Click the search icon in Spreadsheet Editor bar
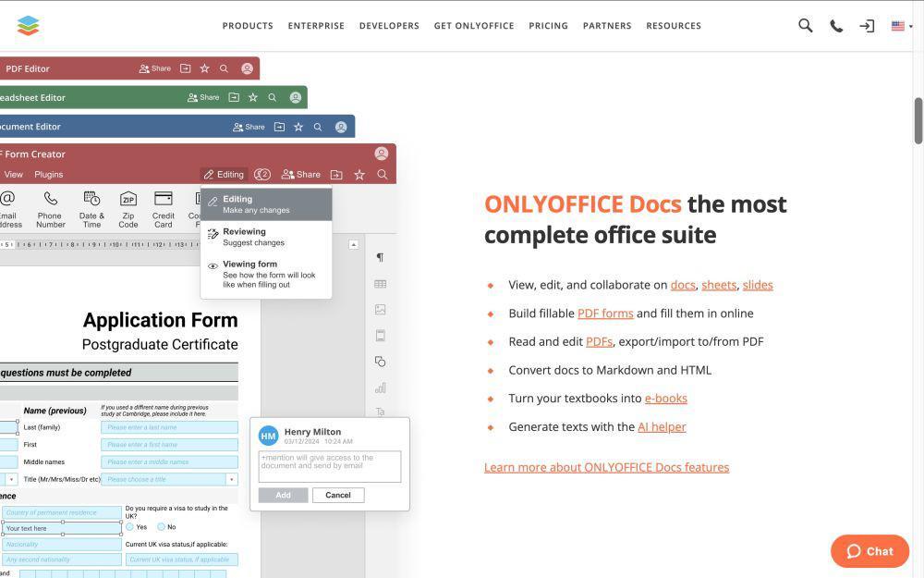The height and width of the screenshot is (578, 924). coord(273,97)
